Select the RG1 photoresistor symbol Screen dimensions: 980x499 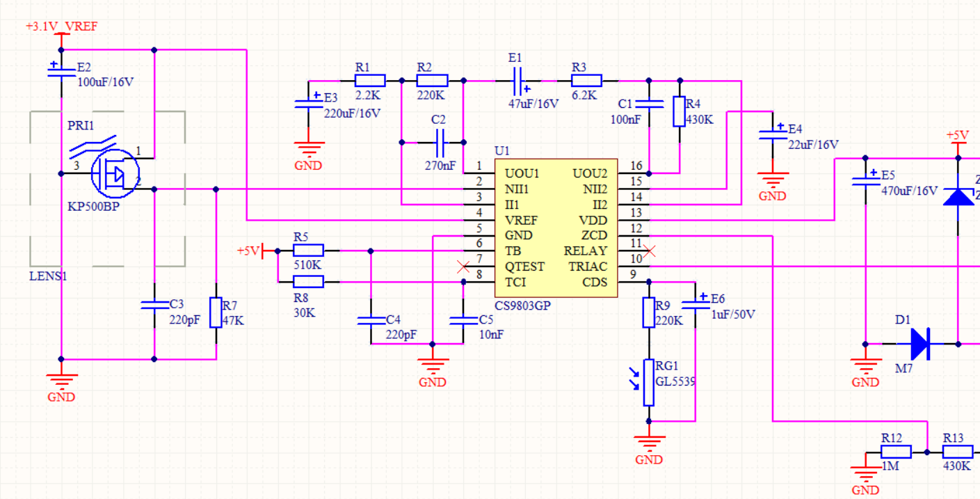[x=649, y=382]
